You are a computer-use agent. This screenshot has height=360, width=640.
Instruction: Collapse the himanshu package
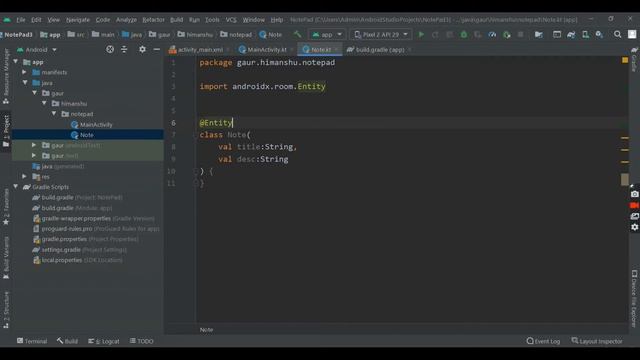[x=44, y=103]
